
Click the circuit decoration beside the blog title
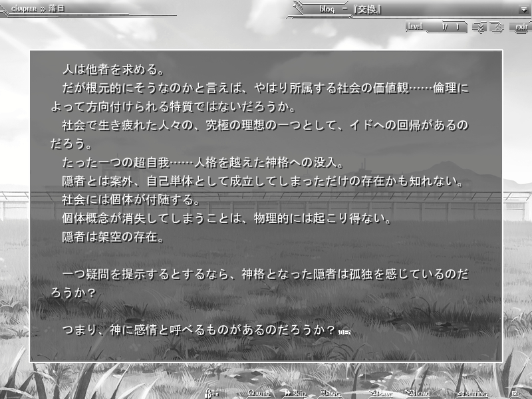point(298,8)
